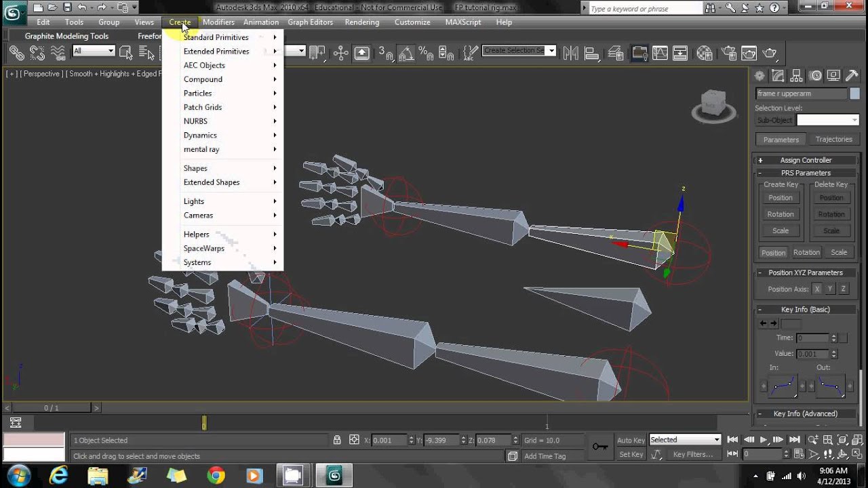The height and width of the screenshot is (488, 868).
Task: Collapse the Key Info (Advanced) rollout
Action: point(806,413)
